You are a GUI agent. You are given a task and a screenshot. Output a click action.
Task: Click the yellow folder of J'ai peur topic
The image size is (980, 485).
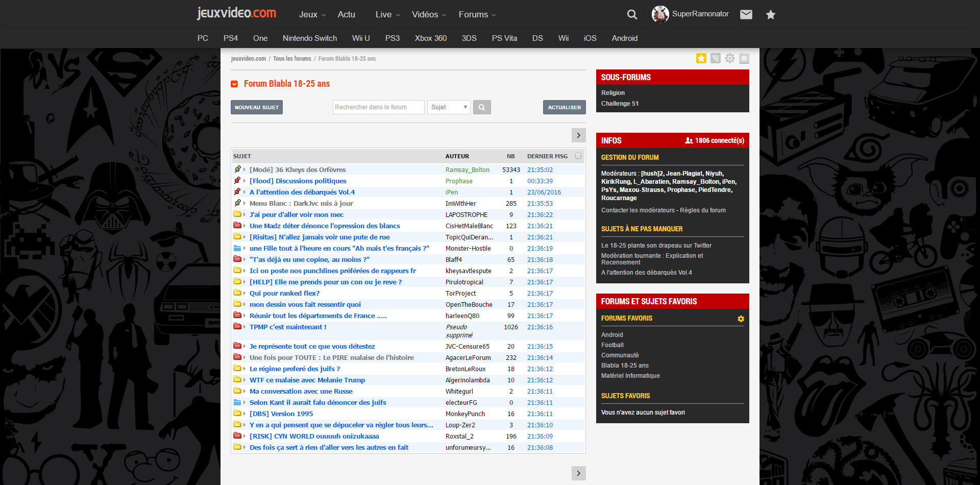pyautogui.click(x=237, y=214)
